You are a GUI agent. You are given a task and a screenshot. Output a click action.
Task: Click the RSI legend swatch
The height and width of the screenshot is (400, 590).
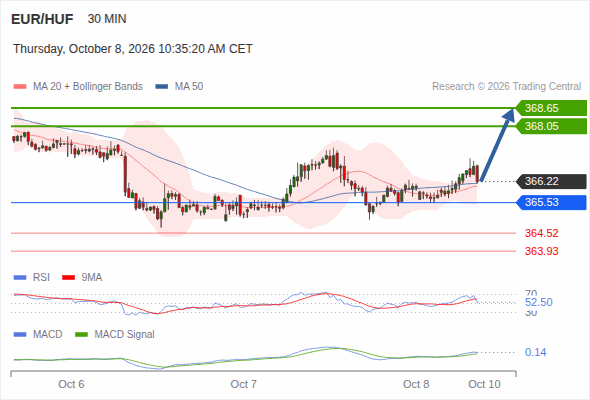coord(20,278)
